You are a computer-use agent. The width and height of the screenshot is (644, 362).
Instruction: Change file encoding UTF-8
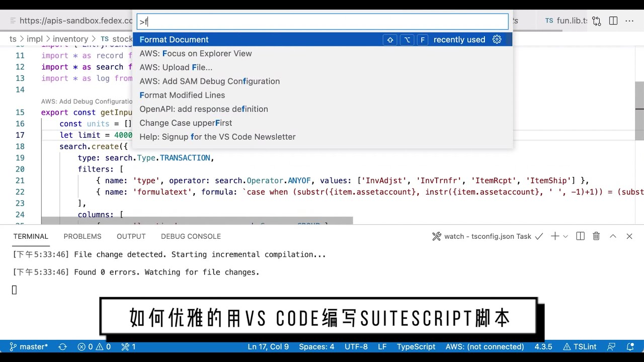coord(356,346)
